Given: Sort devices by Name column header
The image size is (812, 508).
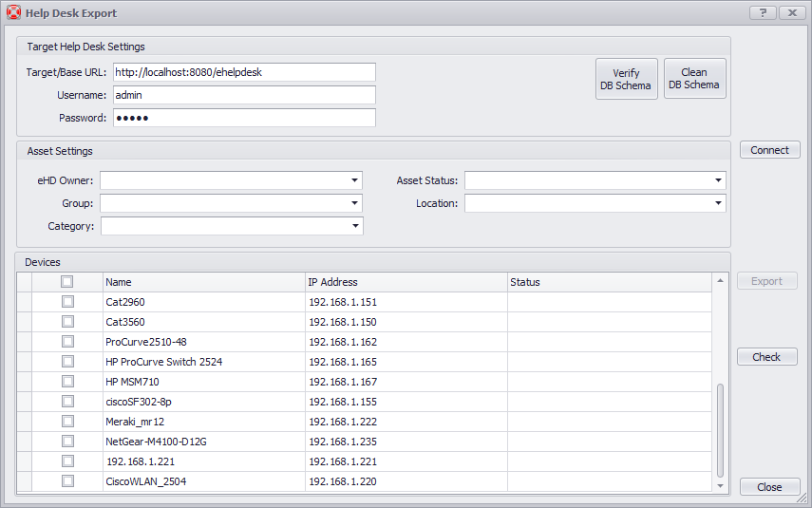Looking at the screenshot, I should point(204,282).
